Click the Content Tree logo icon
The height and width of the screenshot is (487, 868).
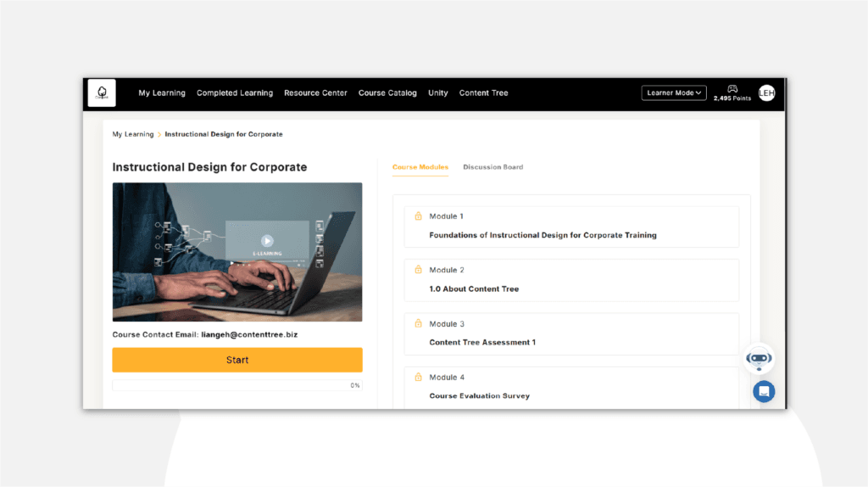pyautogui.click(x=102, y=92)
